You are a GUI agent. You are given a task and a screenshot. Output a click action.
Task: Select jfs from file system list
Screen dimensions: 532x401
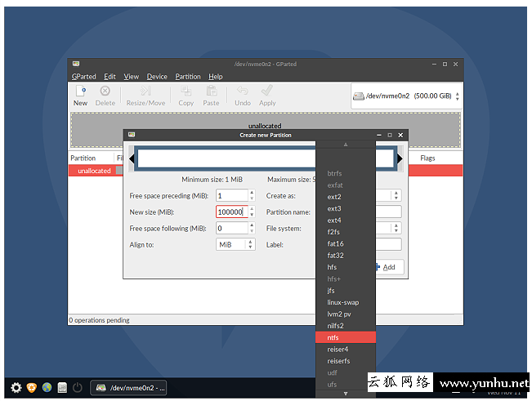346,291
